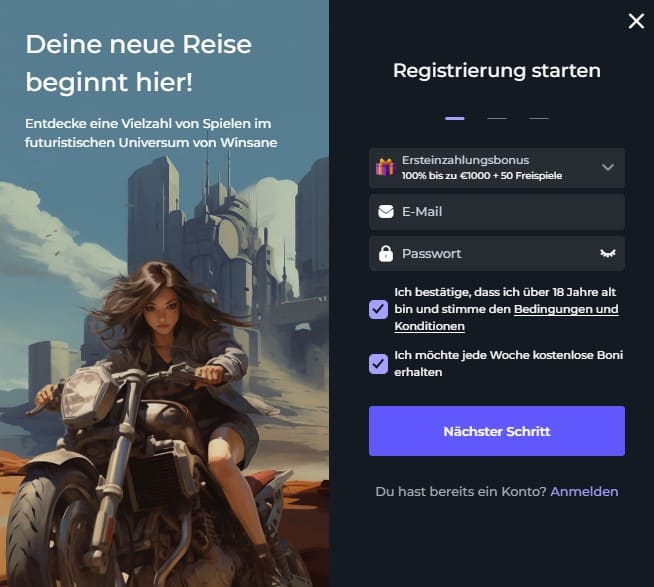Select the 100% bis zu €1000 bonus text
This screenshot has height=587, width=654.
coord(482,176)
